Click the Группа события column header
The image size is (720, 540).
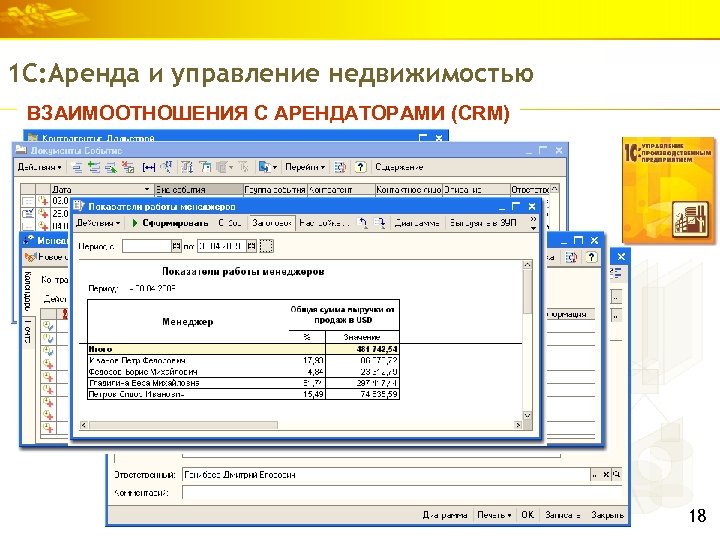click(x=275, y=190)
